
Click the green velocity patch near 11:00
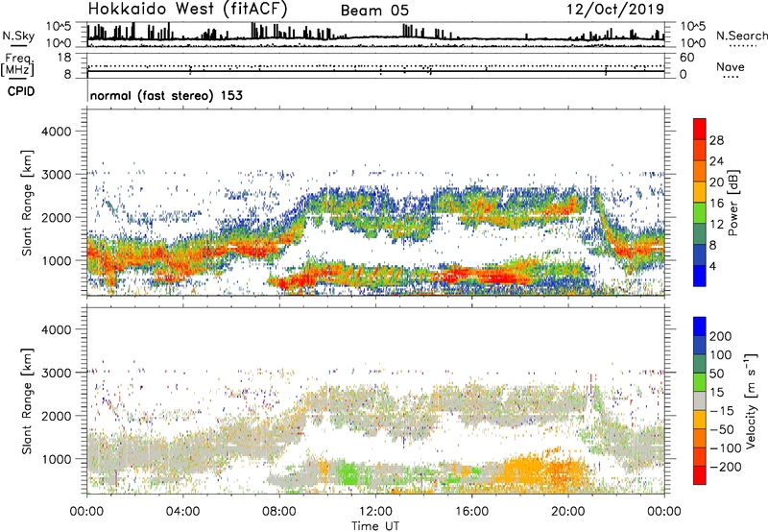pyautogui.click(x=349, y=473)
